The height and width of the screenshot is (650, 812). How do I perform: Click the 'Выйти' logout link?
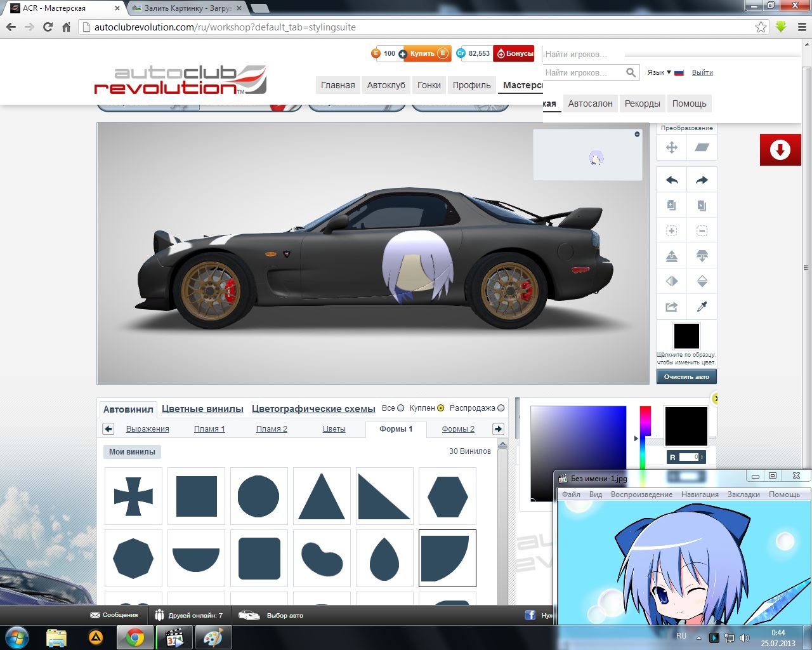coord(702,72)
